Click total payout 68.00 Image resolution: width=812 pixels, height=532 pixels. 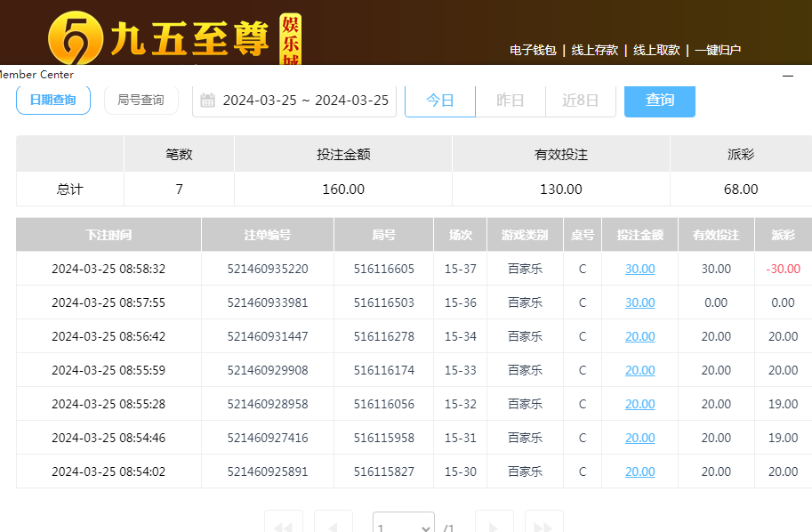click(x=741, y=189)
